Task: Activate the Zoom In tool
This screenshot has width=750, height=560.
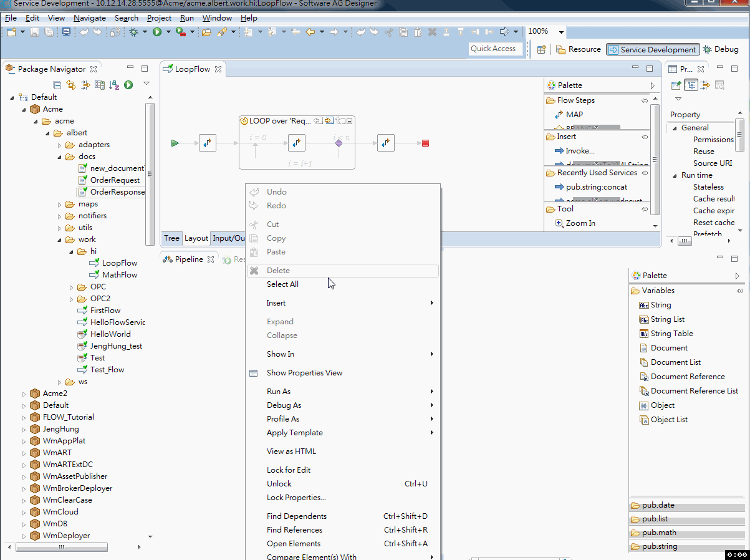Action: coord(580,223)
